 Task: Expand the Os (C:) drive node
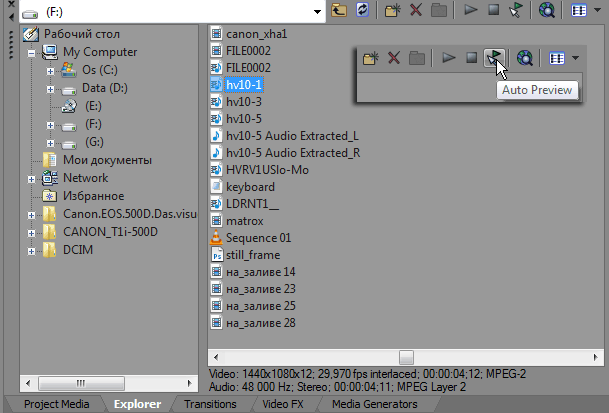[x=49, y=70]
